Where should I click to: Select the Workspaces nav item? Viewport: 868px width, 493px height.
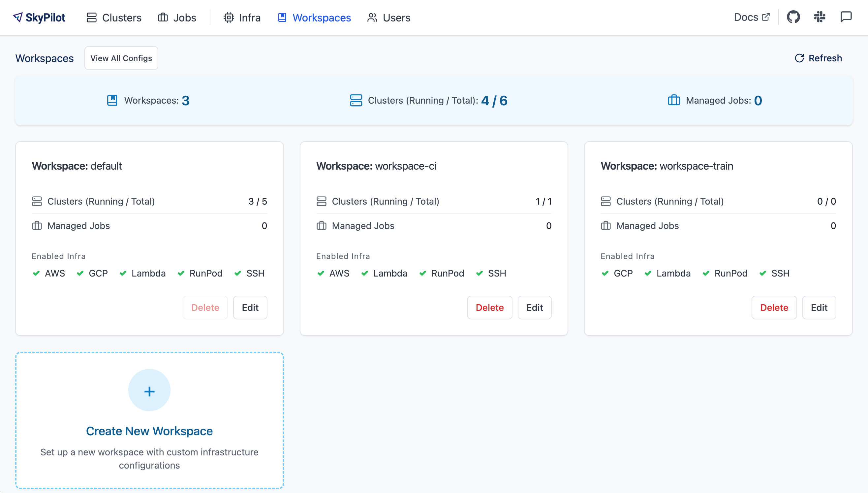pos(314,17)
